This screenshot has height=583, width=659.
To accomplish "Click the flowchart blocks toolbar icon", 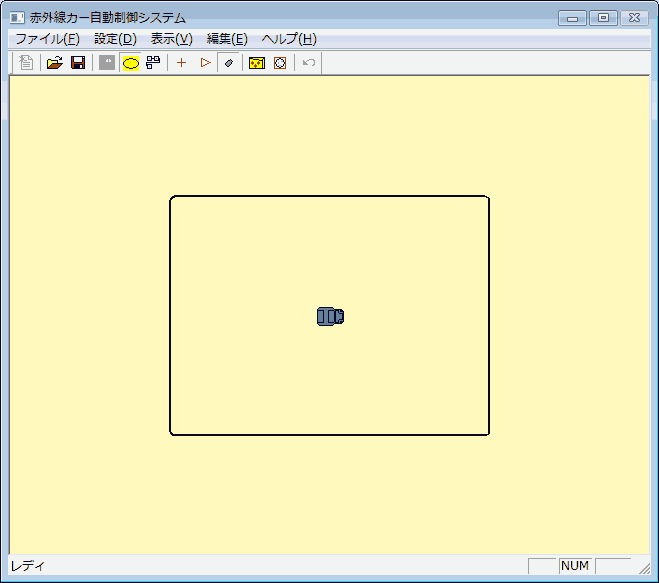I will (x=153, y=63).
